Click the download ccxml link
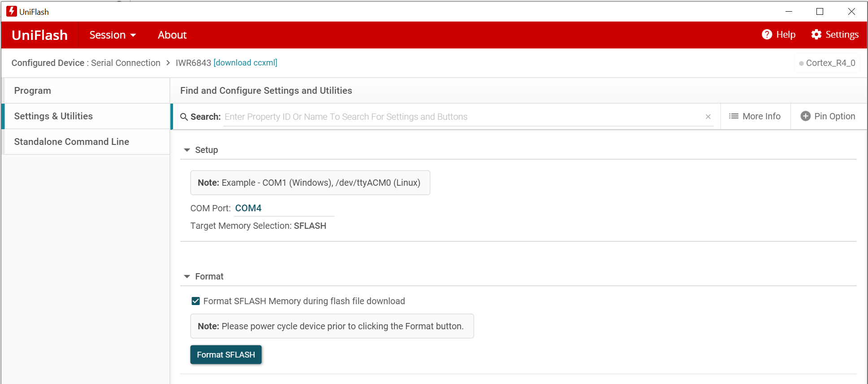This screenshot has width=868, height=384. [x=245, y=63]
